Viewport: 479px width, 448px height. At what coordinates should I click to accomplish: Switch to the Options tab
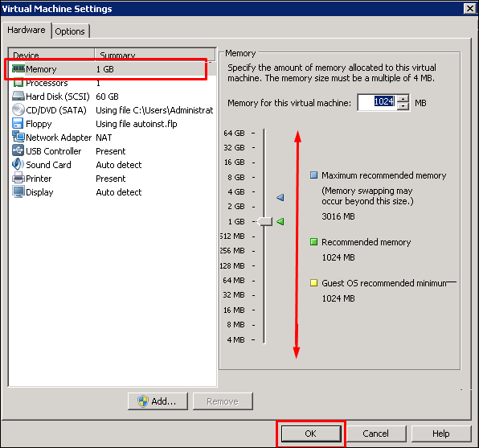70,31
